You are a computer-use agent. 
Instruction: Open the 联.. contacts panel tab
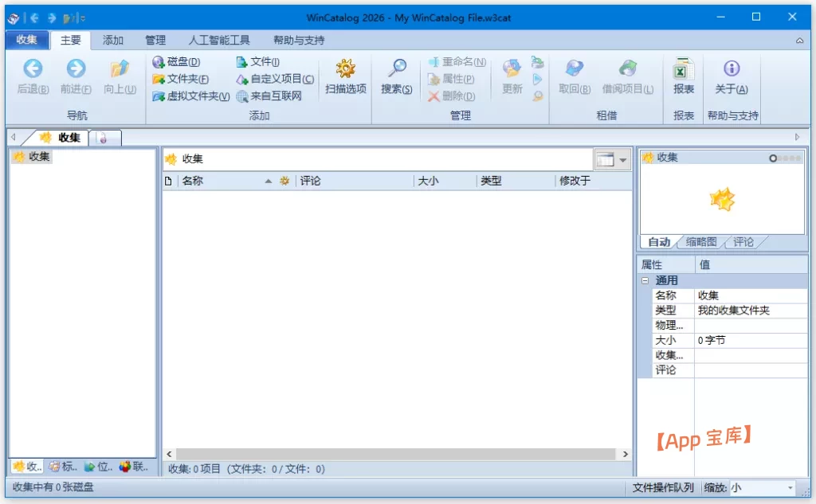click(x=134, y=467)
